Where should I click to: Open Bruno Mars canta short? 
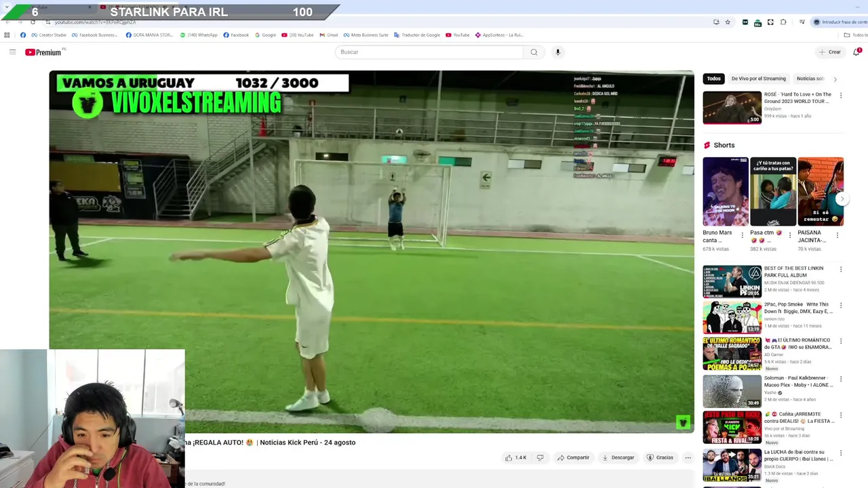726,192
